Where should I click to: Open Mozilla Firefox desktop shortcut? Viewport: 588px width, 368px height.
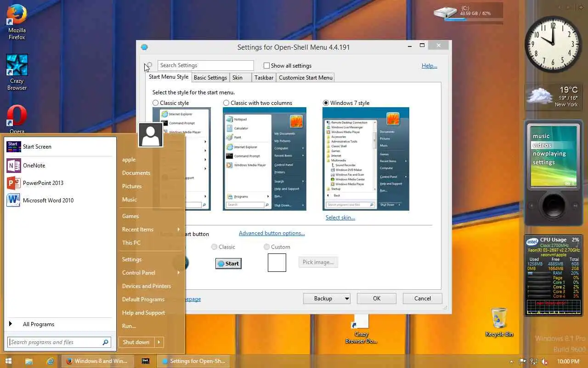tap(17, 21)
